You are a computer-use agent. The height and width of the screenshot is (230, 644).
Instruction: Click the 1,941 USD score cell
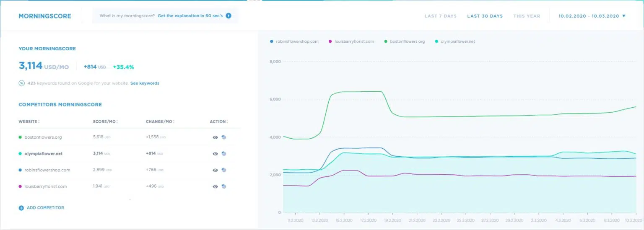(x=101, y=186)
